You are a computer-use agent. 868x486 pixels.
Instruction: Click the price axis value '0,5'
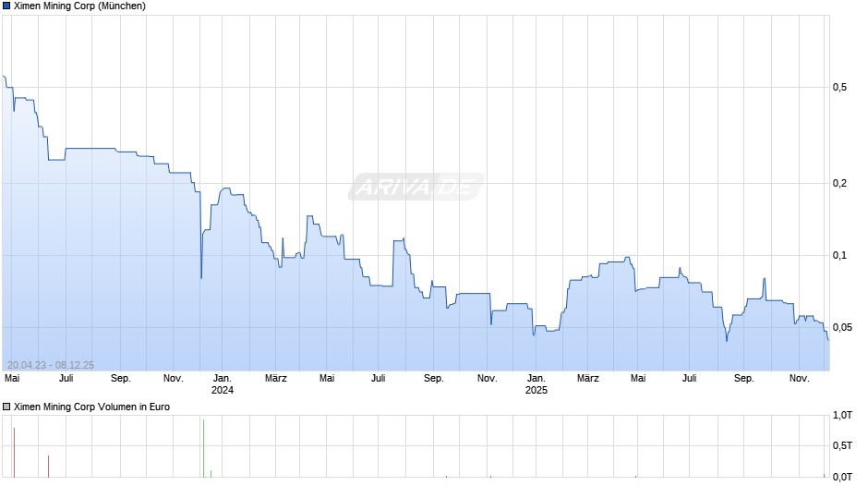[839, 87]
